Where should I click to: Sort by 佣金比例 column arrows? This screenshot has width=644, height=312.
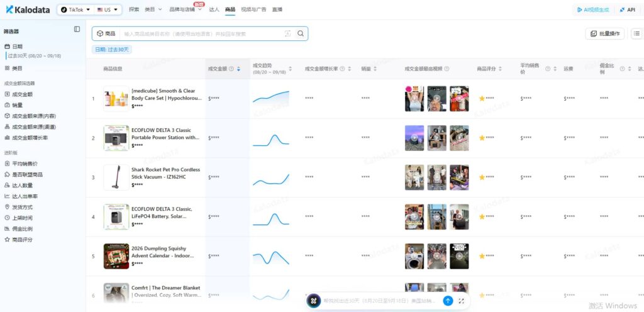click(630, 69)
